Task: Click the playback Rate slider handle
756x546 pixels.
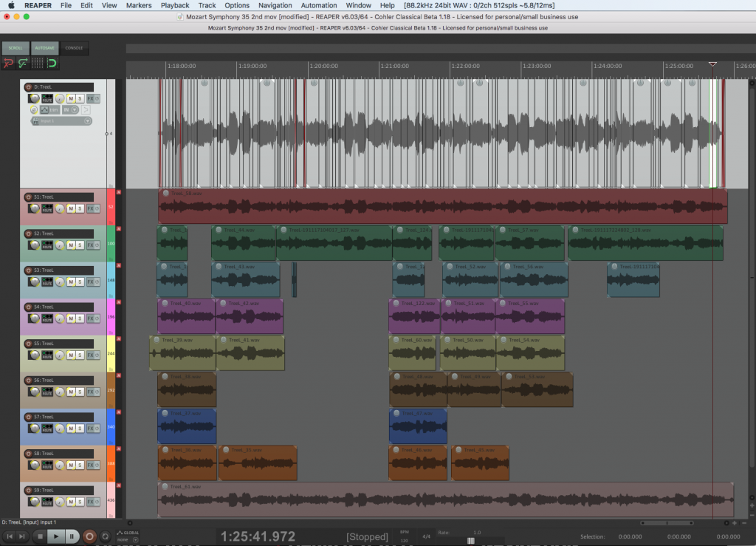Action: tap(471, 541)
